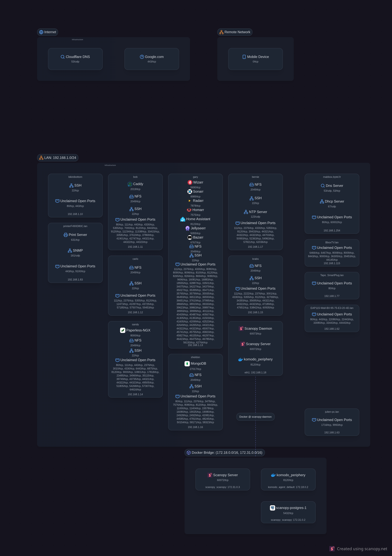The width and height of the screenshot is (392, 556).
Task: Select the Remote Network subnet label
Action: [235, 32]
